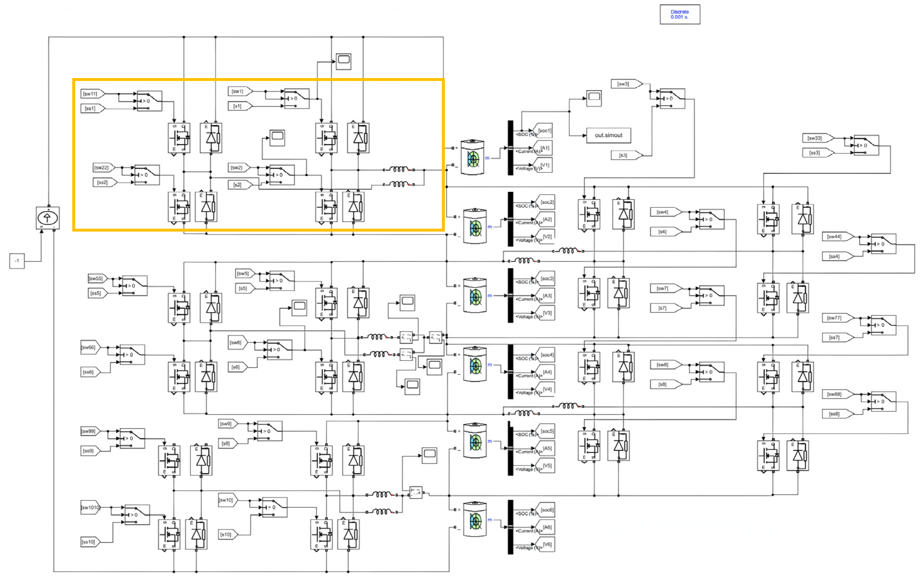
Task: Click the -1 constant block
Action: click(x=17, y=261)
